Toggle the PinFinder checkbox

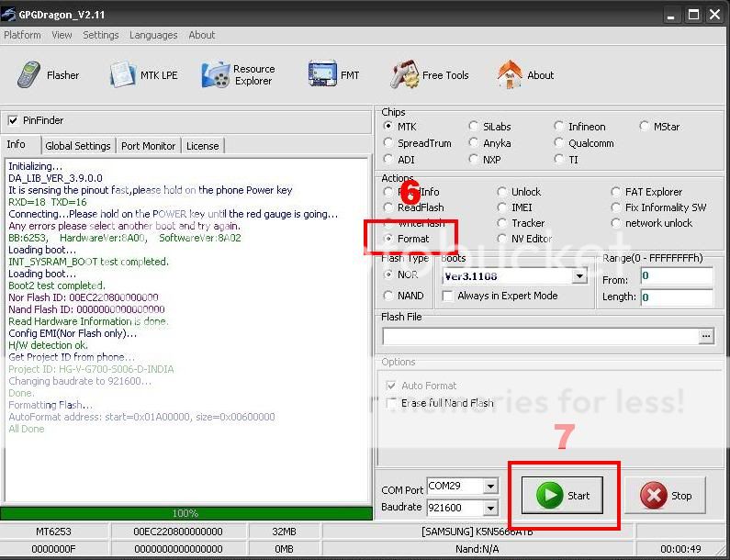(13, 120)
